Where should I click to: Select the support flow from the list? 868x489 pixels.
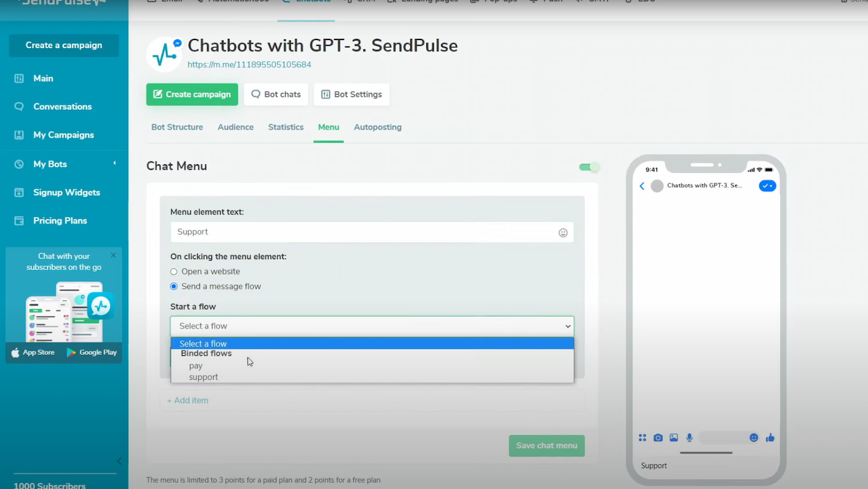click(x=203, y=377)
